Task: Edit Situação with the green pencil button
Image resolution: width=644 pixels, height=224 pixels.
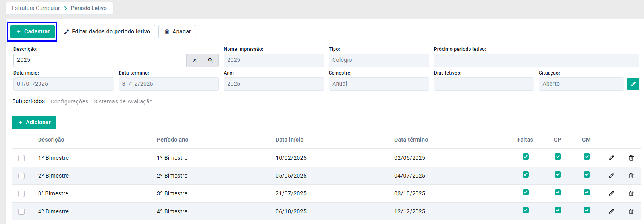Action: coord(633,84)
